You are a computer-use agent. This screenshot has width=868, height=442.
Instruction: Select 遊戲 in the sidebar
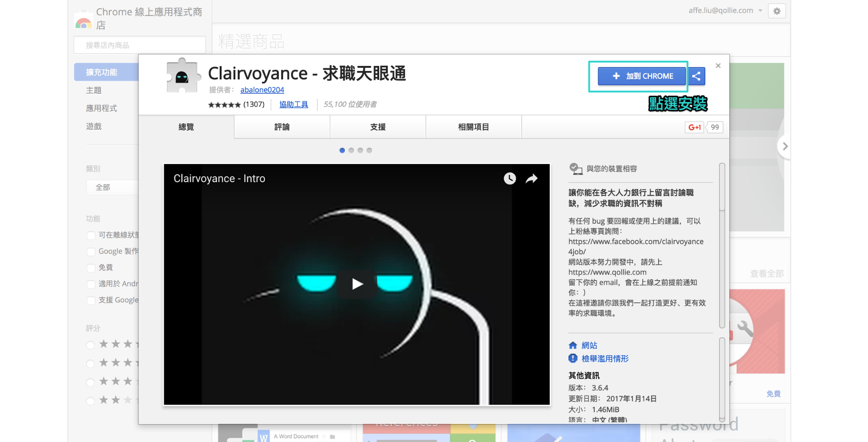click(x=94, y=126)
